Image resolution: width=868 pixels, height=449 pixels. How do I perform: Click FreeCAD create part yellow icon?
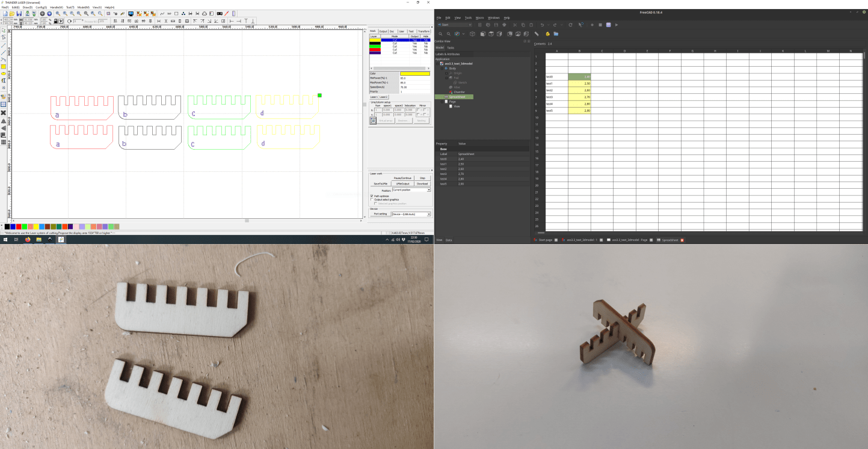click(548, 34)
